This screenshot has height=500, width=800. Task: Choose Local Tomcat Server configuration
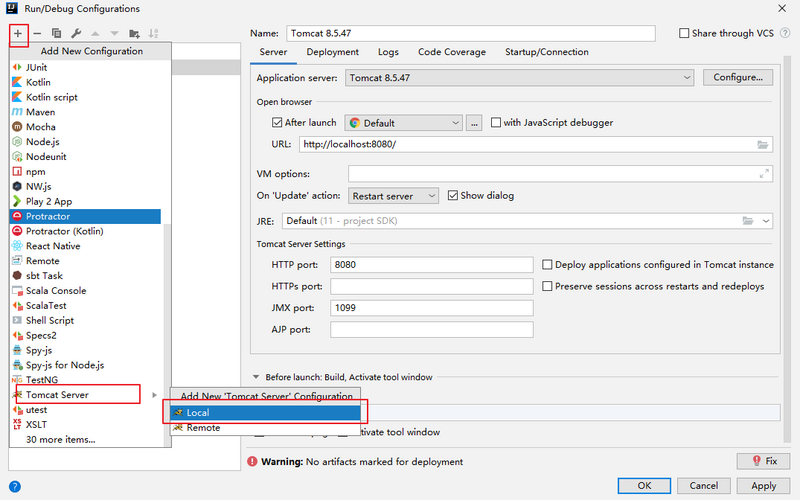pos(265,413)
